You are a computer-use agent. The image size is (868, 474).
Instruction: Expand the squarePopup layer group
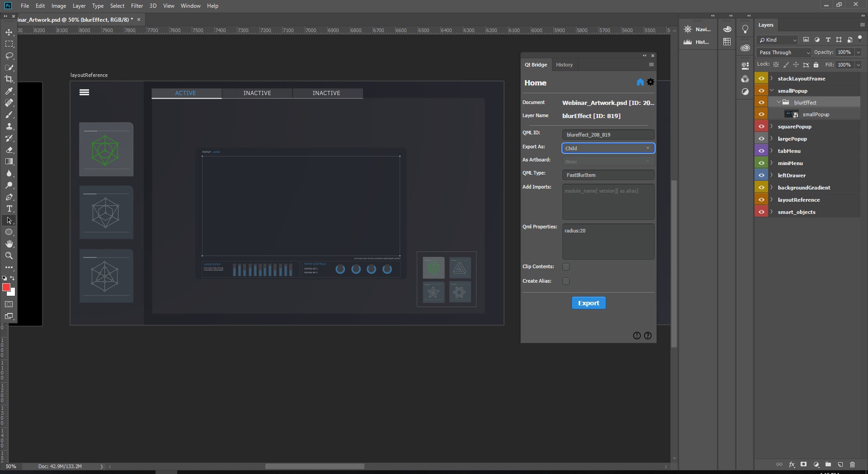(771, 126)
